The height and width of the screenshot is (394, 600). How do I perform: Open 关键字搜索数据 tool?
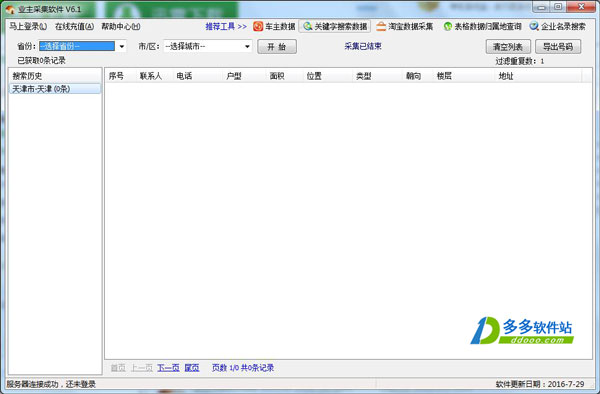[335, 26]
